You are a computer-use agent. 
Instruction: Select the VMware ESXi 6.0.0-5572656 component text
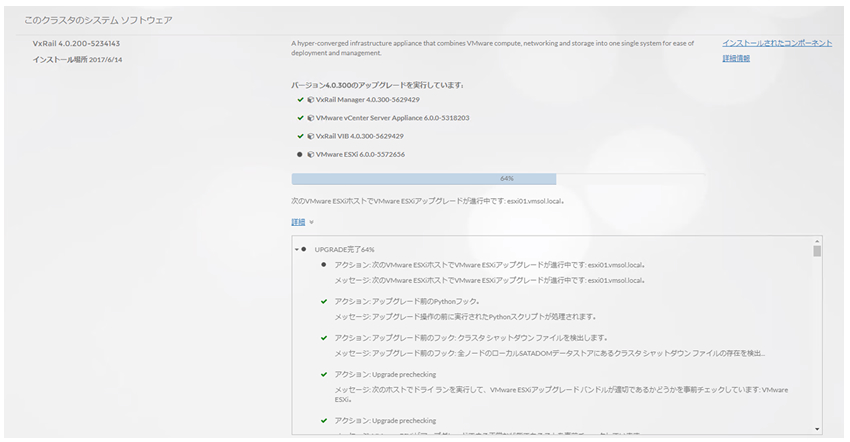click(360, 155)
